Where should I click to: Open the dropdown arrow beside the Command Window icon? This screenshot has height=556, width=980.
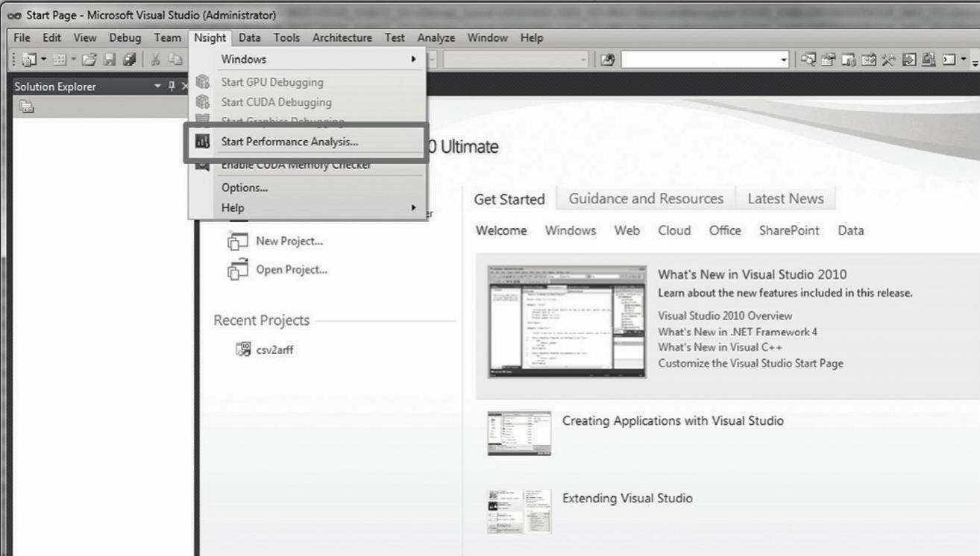point(964,60)
